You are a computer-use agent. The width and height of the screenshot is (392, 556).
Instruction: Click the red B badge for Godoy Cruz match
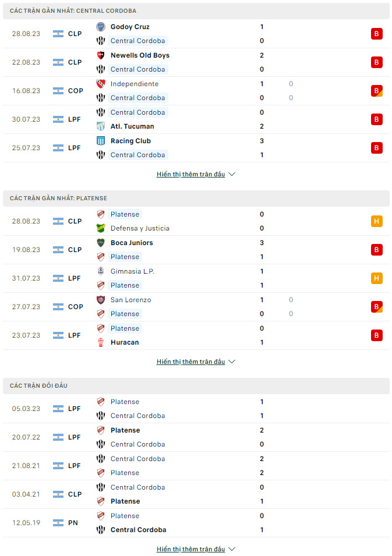click(377, 34)
